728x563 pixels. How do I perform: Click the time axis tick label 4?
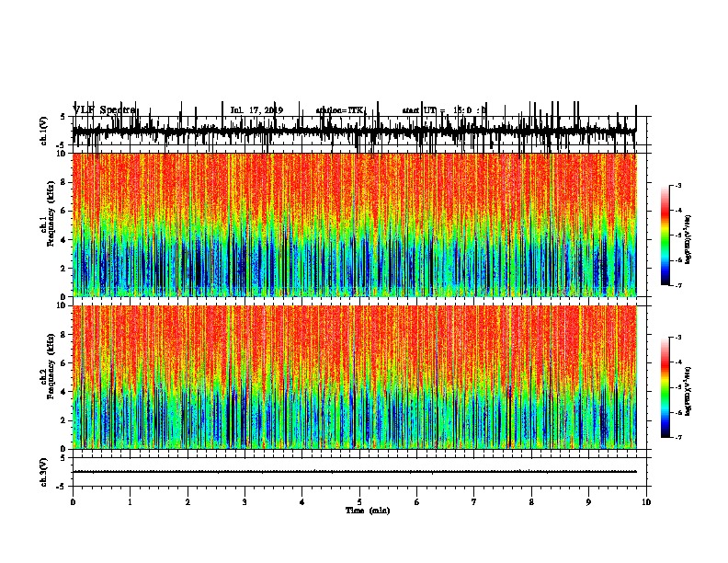click(302, 502)
